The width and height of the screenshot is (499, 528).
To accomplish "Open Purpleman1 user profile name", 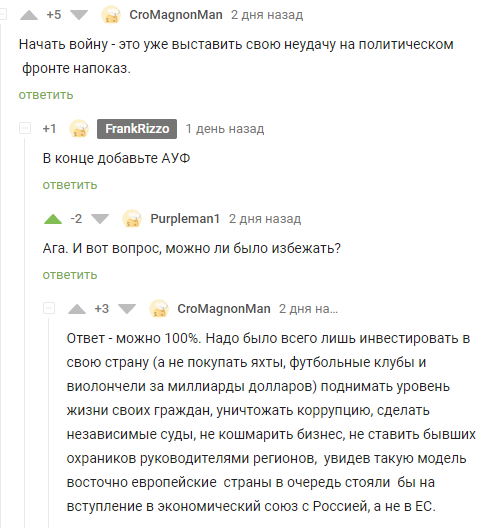I will coord(185,219).
